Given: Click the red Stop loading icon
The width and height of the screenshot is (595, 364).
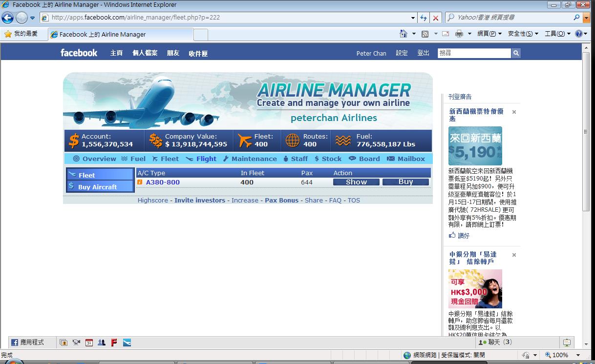Looking at the screenshot, I should [436, 18].
